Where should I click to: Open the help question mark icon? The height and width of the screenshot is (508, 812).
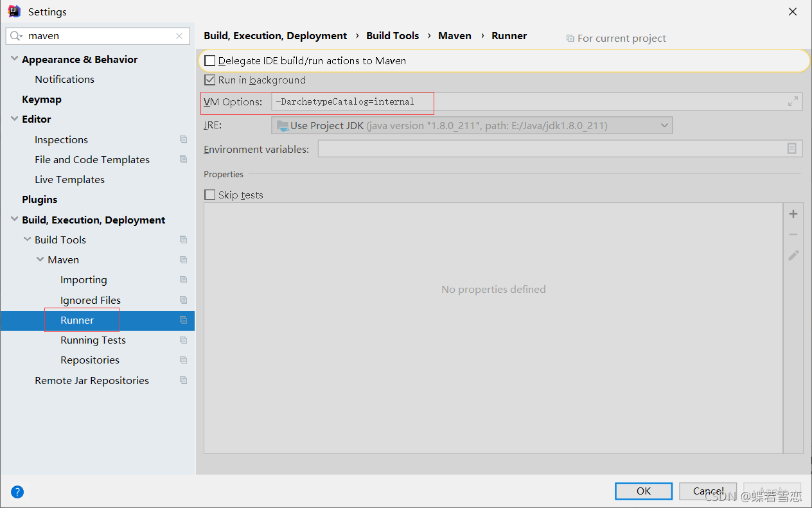click(x=17, y=492)
